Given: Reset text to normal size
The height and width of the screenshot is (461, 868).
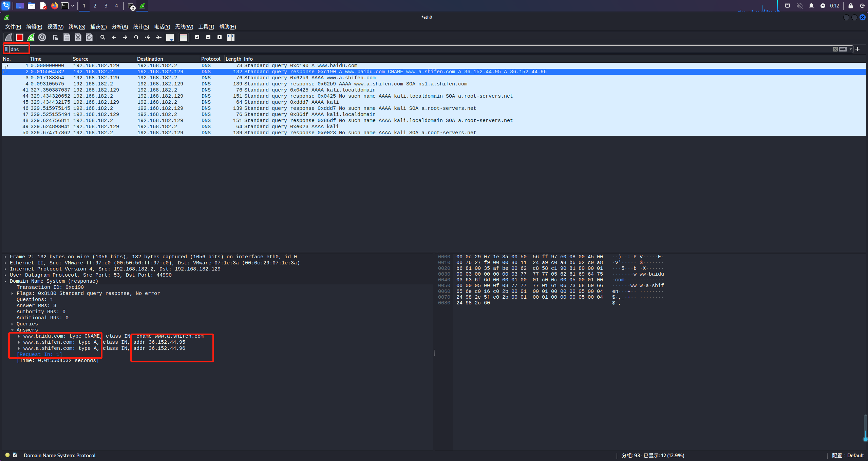Looking at the screenshot, I should pos(220,37).
